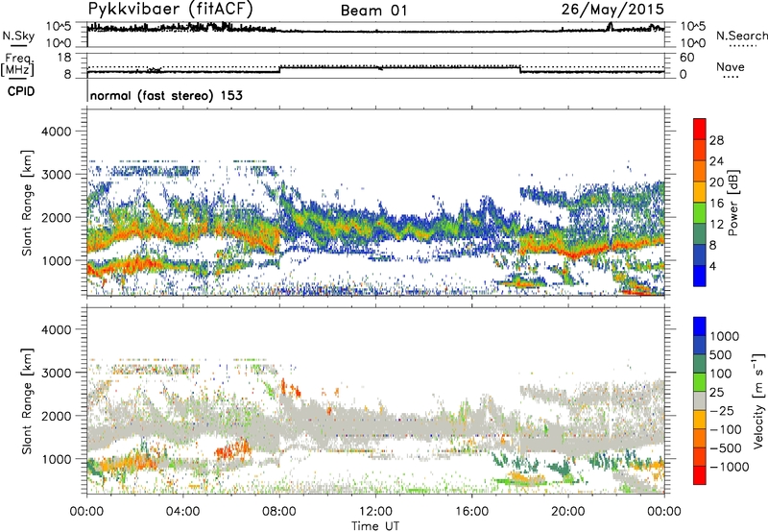
Task: Click the power plot 'Slant Range [km]' label
Action: pyautogui.click(x=27, y=203)
